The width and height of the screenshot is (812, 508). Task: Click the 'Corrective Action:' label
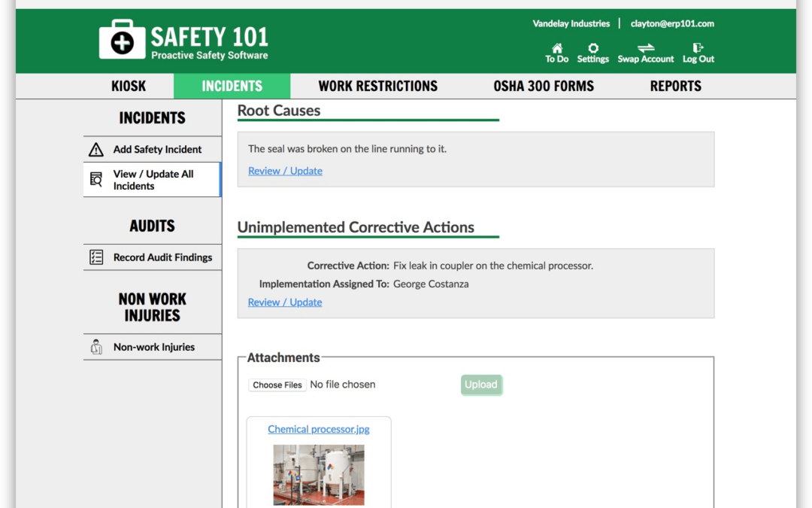click(348, 266)
